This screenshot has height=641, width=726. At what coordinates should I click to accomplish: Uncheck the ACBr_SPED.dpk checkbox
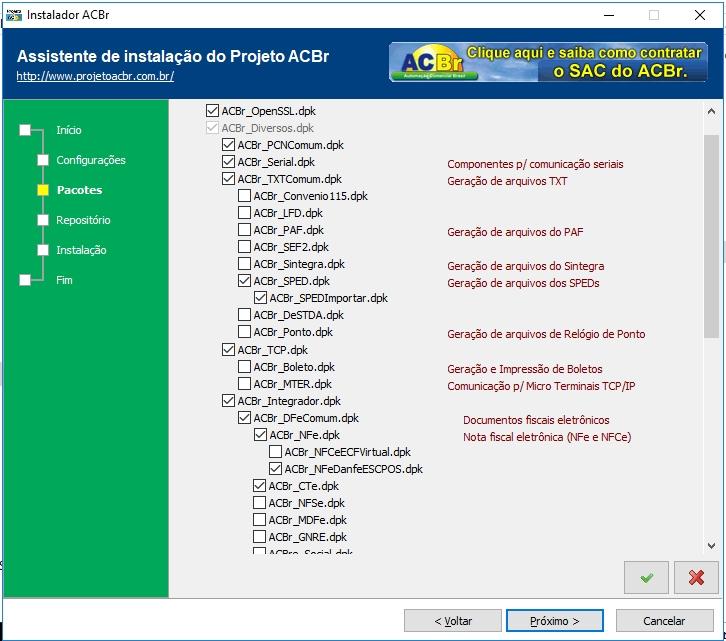pyautogui.click(x=244, y=281)
